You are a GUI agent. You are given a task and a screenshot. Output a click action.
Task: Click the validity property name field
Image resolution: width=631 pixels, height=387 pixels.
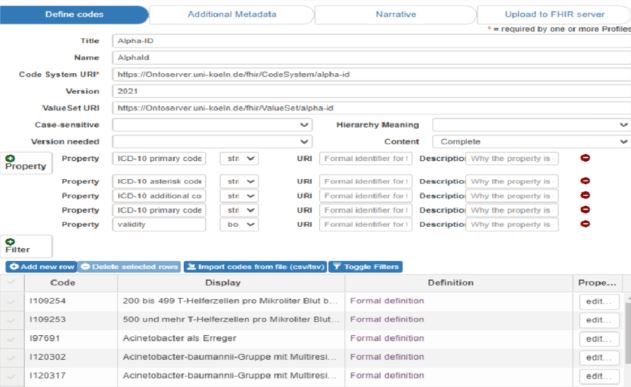pyautogui.click(x=159, y=224)
